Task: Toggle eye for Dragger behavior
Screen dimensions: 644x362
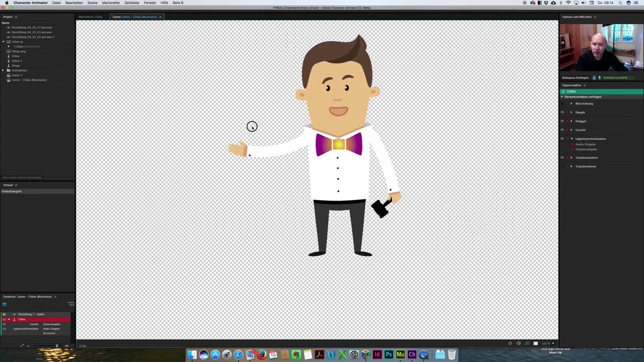Action: point(562,121)
